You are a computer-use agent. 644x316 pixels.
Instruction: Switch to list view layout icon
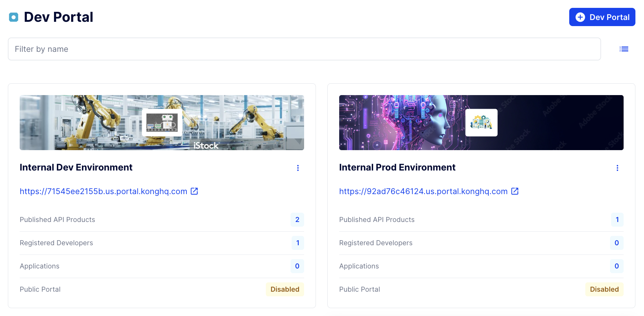624,49
